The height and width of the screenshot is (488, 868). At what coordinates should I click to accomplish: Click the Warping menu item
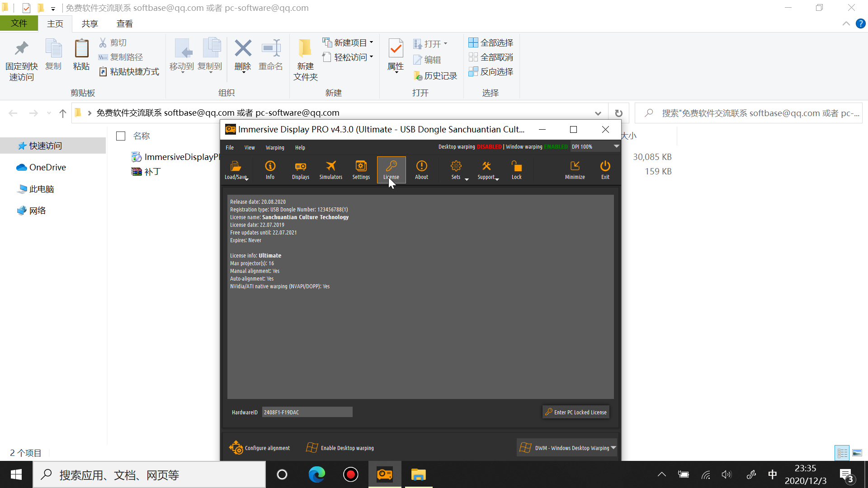274,147
